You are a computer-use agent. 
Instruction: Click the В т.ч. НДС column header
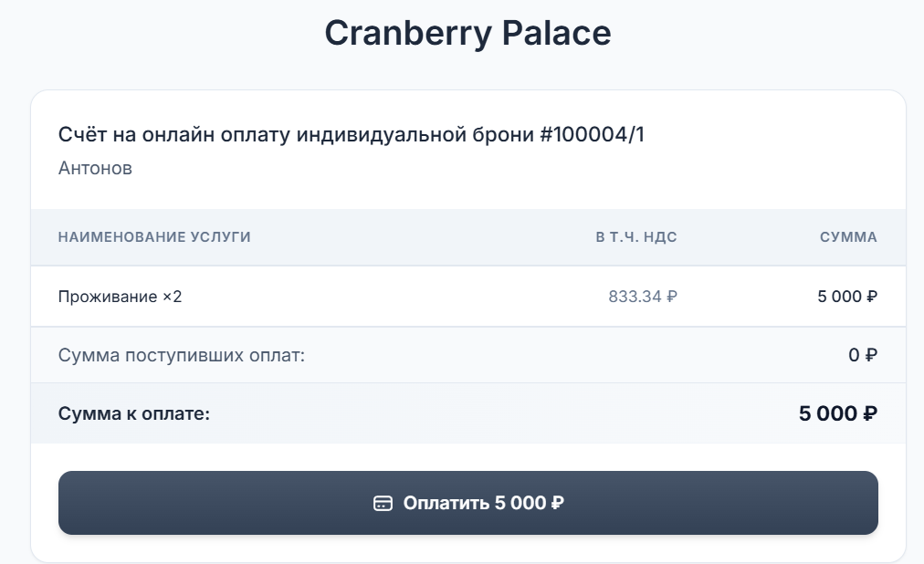click(x=636, y=237)
